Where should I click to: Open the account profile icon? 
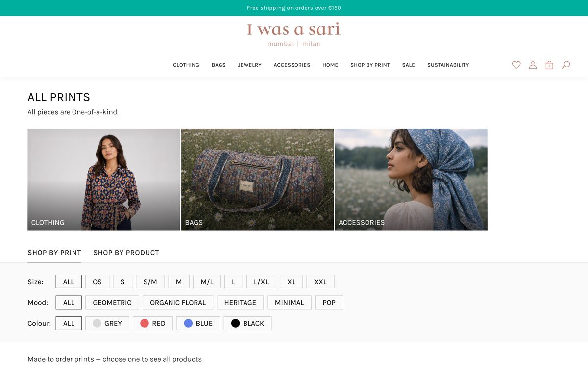click(533, 65)
